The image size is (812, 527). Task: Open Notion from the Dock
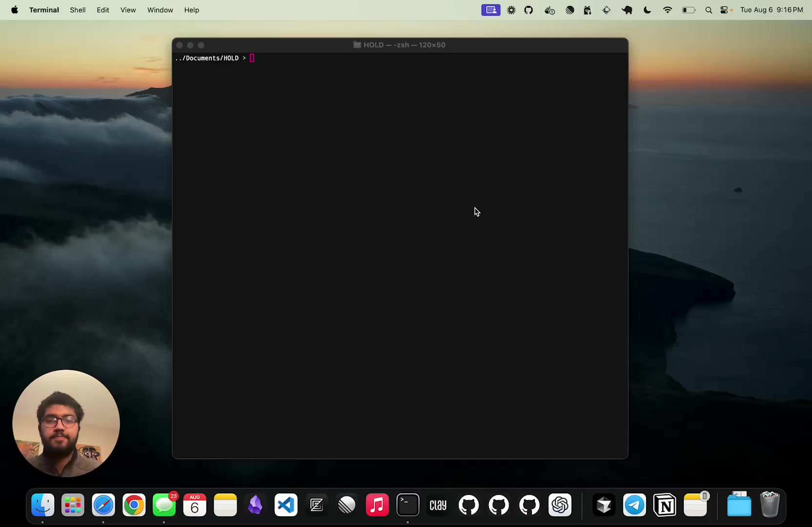tap(665, 505)
